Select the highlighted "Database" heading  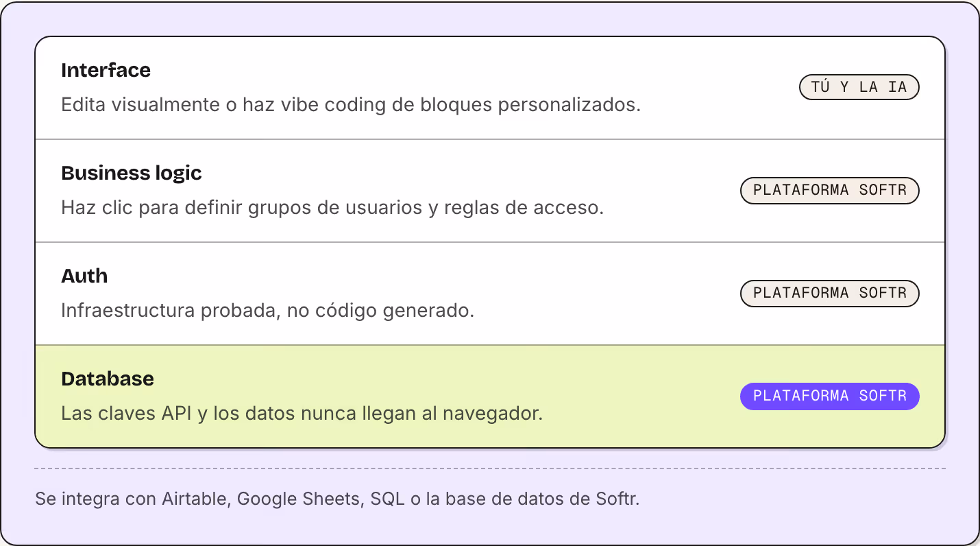108,379
